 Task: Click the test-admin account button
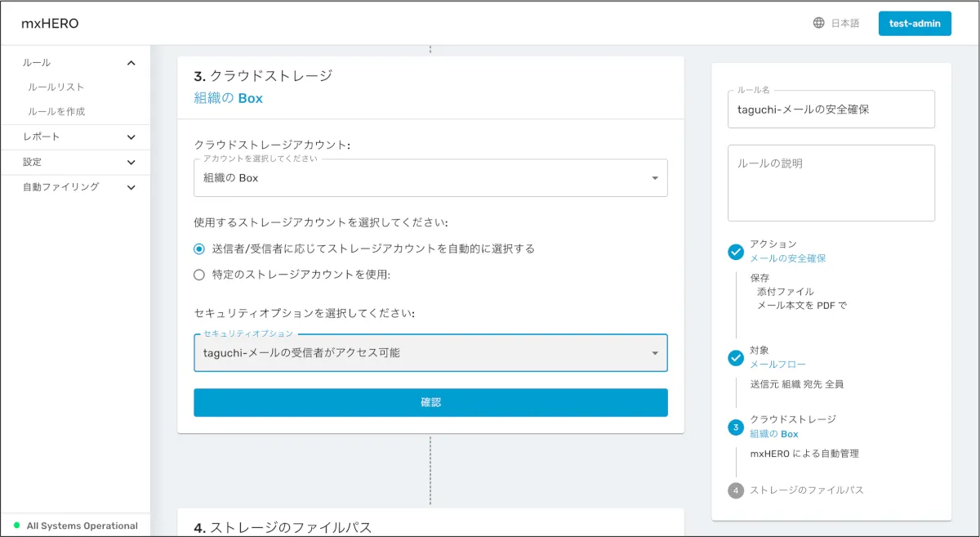915,24
